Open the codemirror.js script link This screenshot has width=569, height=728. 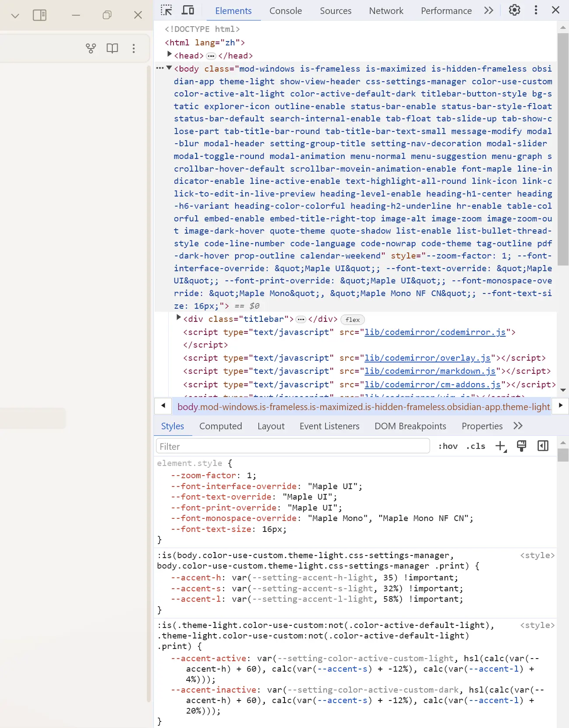[435, 332]
